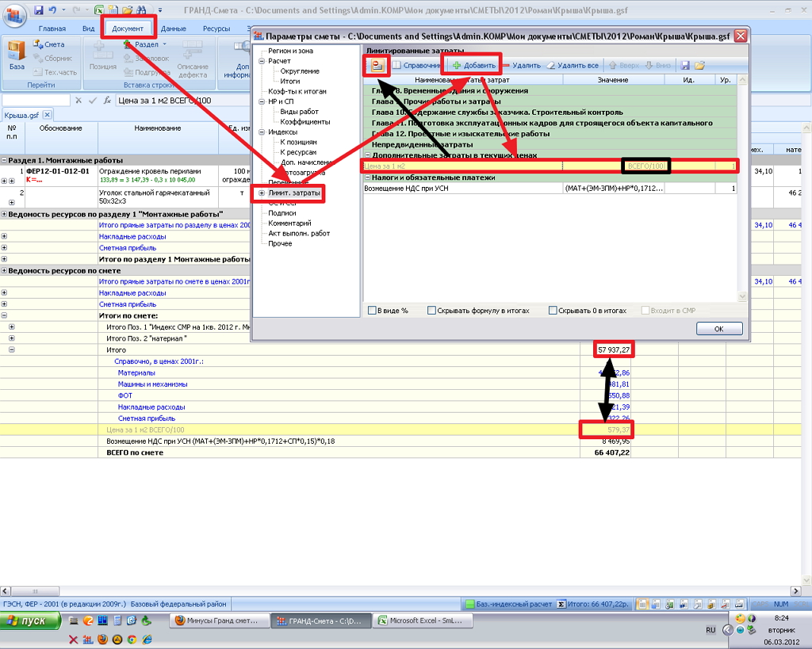Collapse Дополнительные затраты в текущих ценах group

[x=368, y=155]
